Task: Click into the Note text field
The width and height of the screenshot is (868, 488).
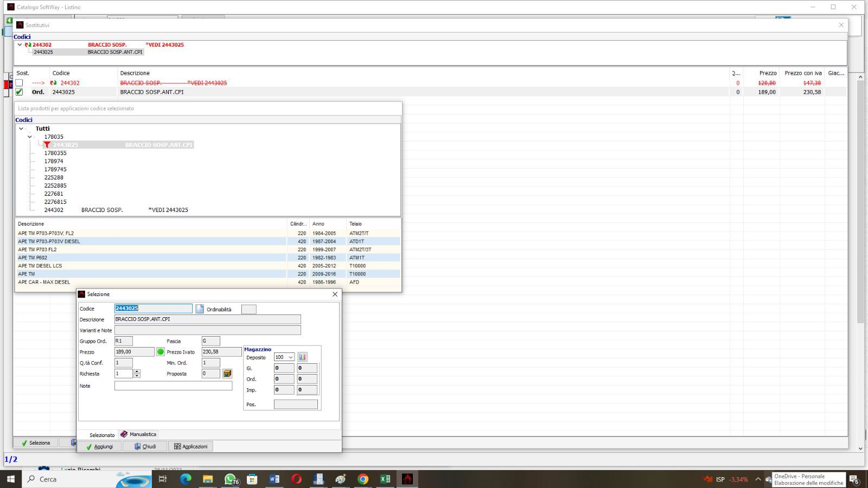Action: pyautogui.click(x=173, y=386)
